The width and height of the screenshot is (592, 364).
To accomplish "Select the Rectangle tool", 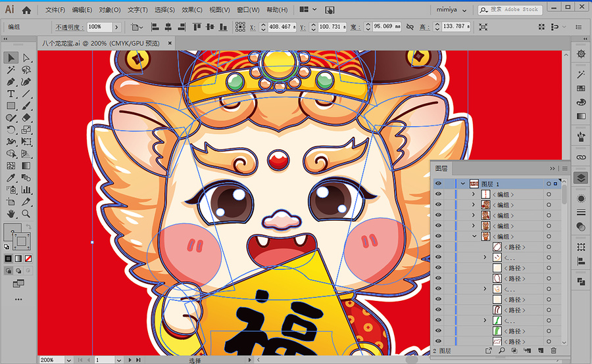I will click(11, 106).
